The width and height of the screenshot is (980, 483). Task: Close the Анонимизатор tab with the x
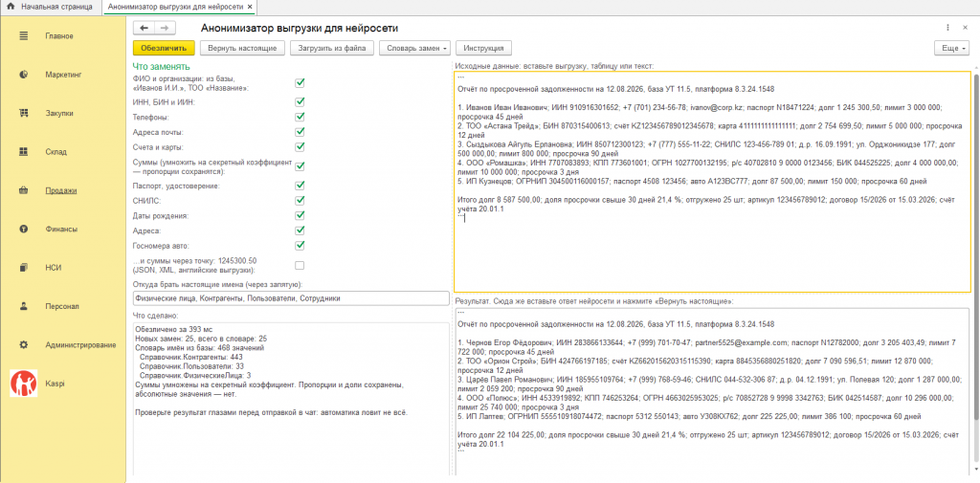(x=250, y=7)
